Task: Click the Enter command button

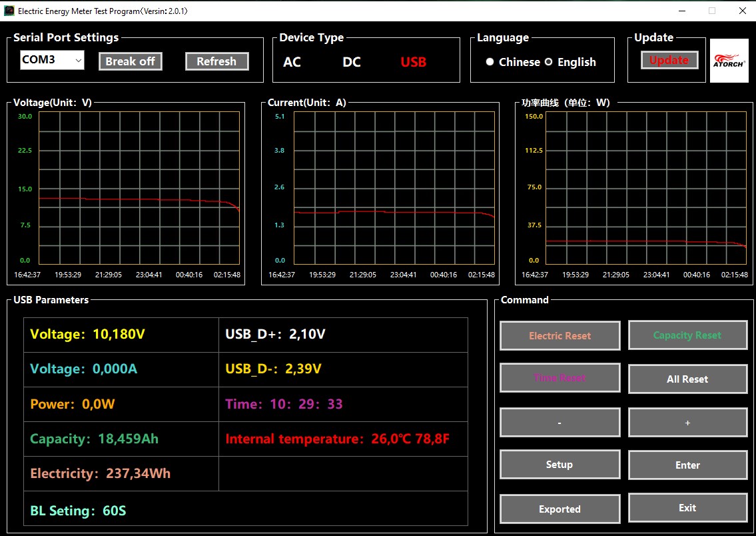Action: coord(687,465)
